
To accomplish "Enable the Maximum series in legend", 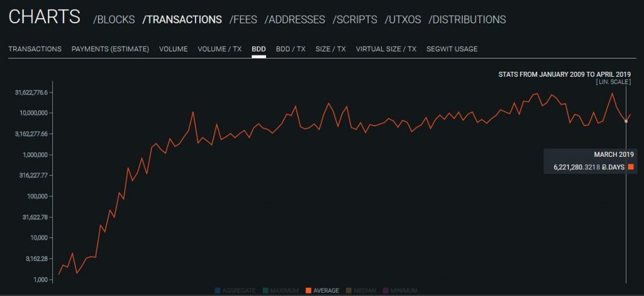I will pos(280,290).
